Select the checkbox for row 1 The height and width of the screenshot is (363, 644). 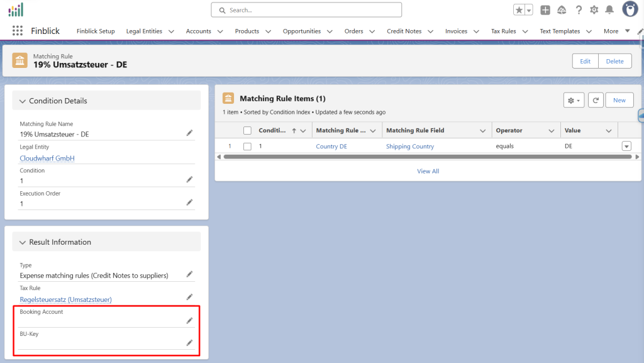click(x=247, y=146)
